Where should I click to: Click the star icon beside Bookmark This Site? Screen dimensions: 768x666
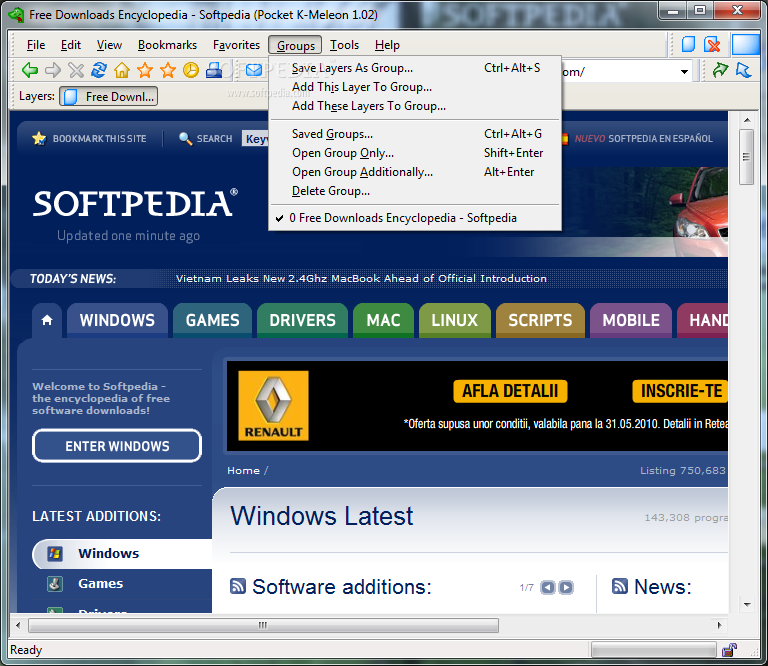pyautogui.click(x=39, y=139)
